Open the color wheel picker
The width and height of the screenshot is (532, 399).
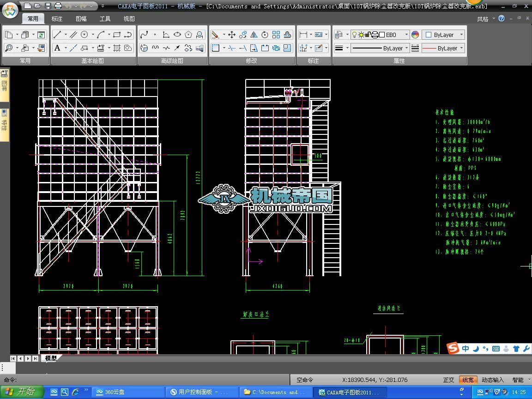[415, 35]
